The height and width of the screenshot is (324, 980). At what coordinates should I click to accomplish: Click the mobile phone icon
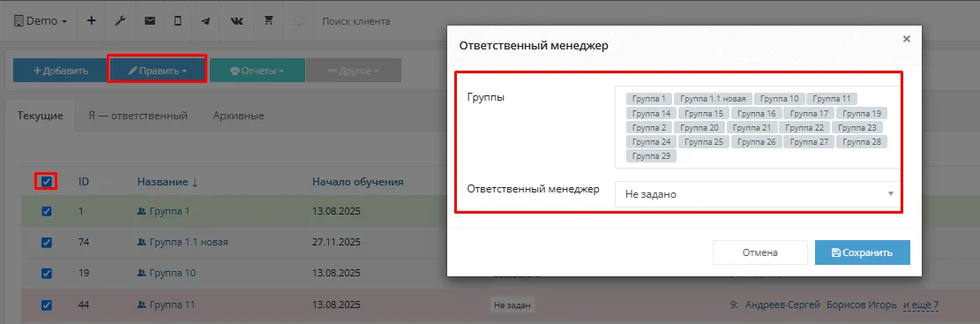[178, 20]
